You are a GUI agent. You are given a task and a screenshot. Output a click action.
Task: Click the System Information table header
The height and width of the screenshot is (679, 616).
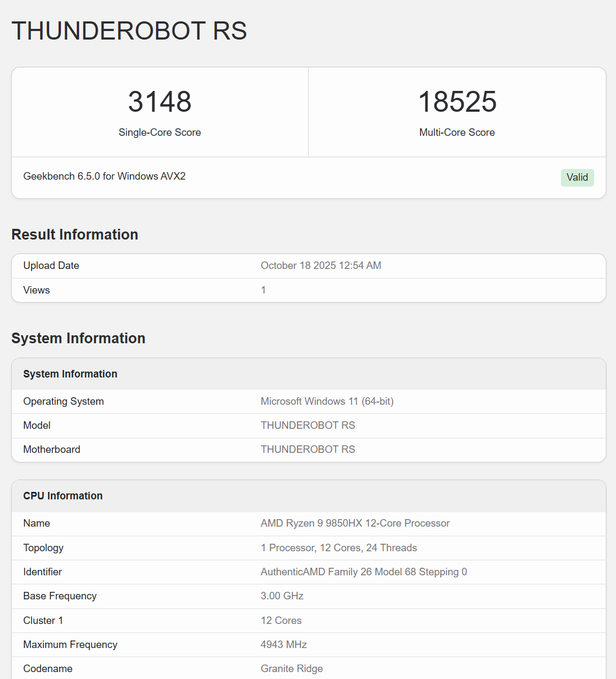[70, 374]
